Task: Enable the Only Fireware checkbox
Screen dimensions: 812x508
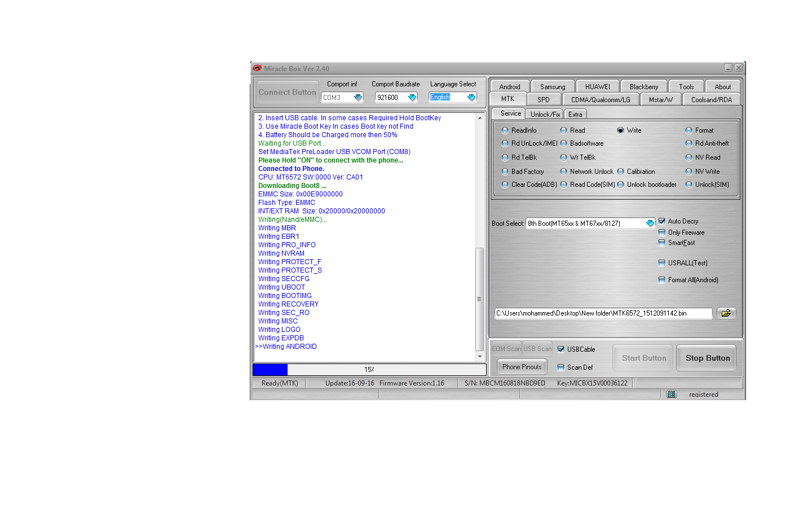Action: (662, 233)
